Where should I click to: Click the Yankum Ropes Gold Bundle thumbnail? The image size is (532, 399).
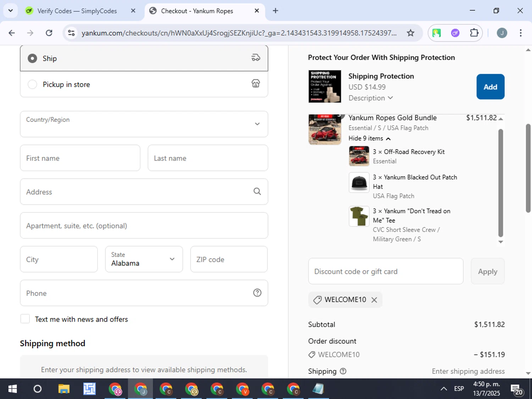tap(325, 129)
